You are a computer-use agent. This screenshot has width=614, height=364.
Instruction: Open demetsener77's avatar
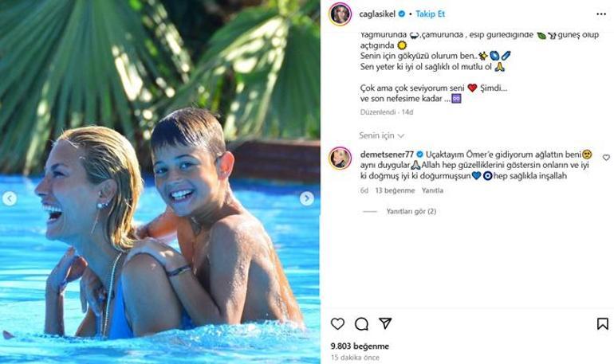(x=340, y=158)
